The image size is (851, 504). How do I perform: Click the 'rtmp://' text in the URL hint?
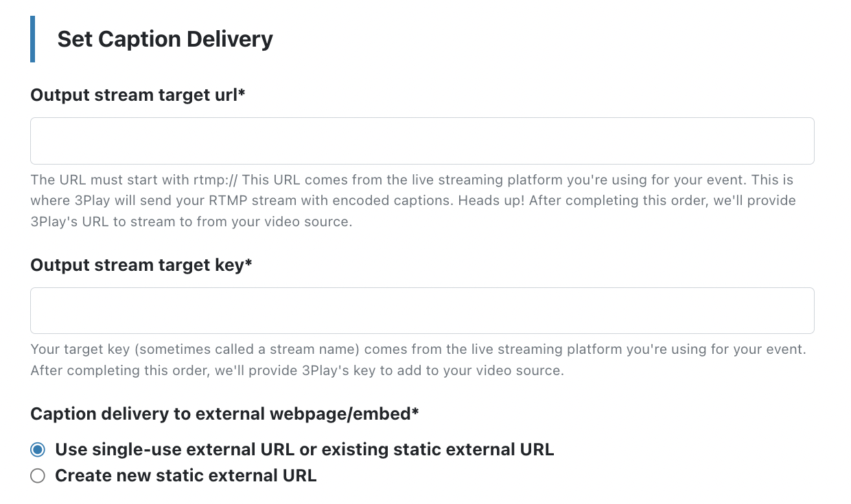point(215,180)
